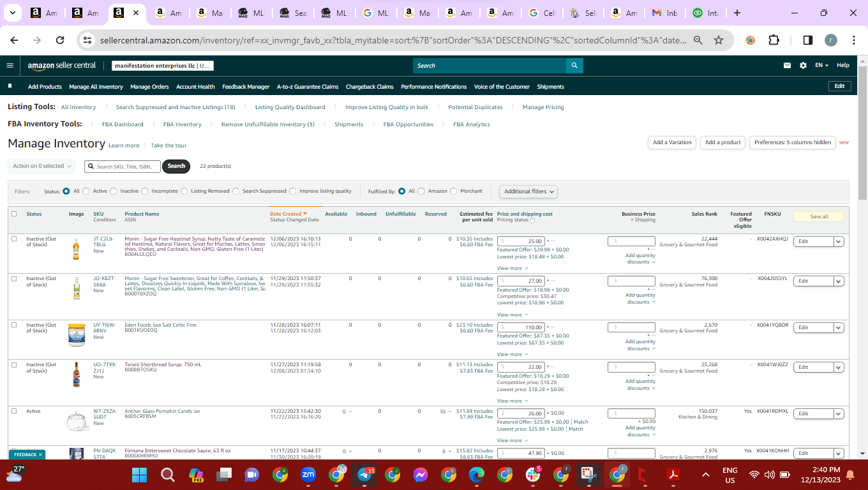Click the Add a Variation button
The height and width of the screenshot is (490, 868).
672,142
